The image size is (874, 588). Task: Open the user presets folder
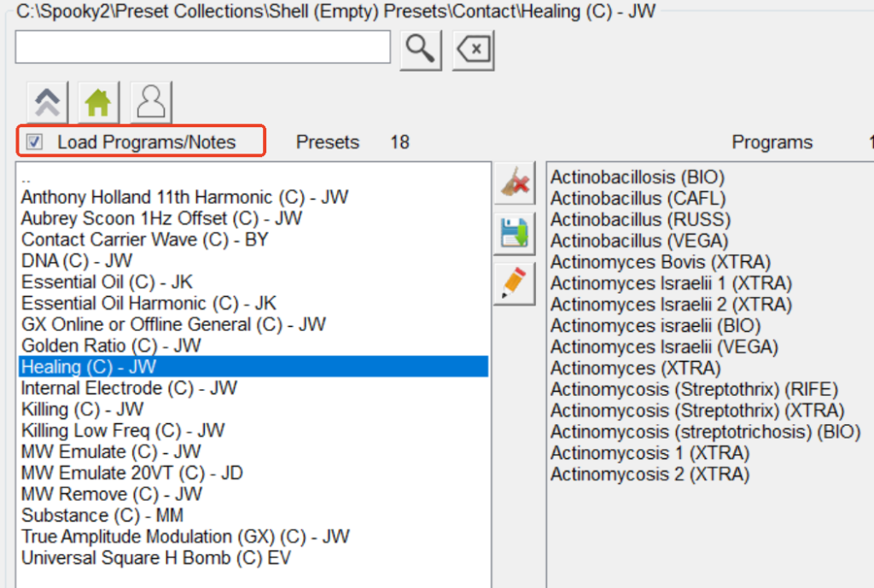[x=151, y=103]
